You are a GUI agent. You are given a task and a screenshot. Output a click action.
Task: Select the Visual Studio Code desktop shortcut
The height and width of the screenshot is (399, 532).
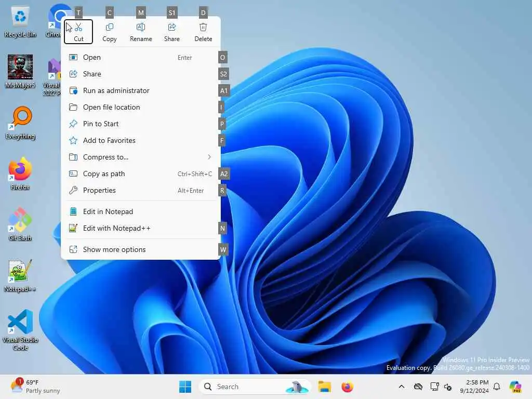point(20,330)
